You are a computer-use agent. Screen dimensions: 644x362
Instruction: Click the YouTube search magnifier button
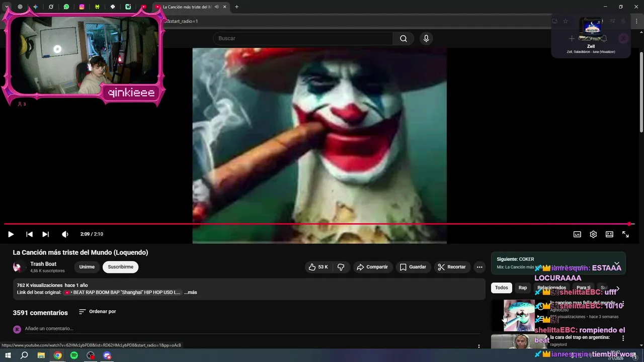coord(404,39)
